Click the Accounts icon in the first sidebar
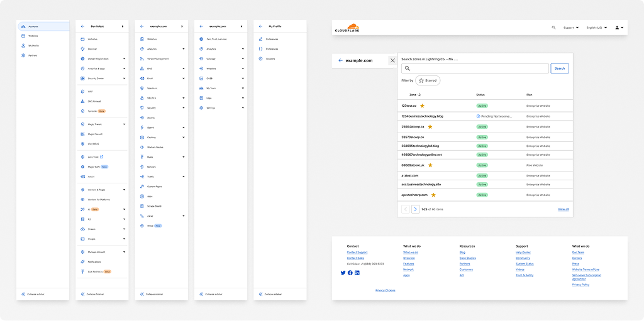Image resolution: width=644 pixels, height=321 pixels. tap(23, 26)
